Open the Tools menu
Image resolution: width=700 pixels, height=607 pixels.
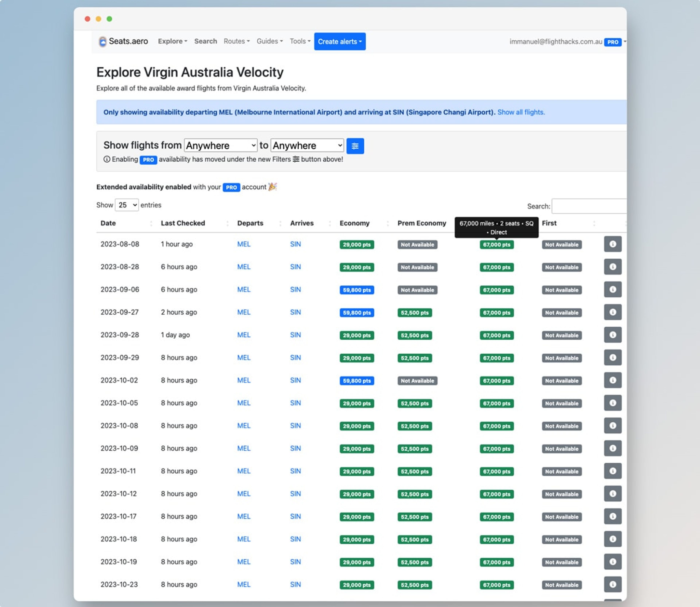click(300, 41)
